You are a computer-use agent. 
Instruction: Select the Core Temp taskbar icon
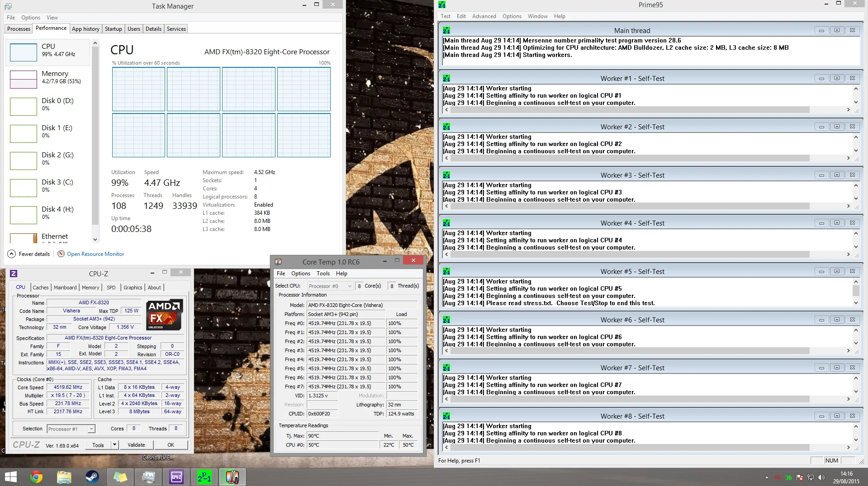coord(232,477)
